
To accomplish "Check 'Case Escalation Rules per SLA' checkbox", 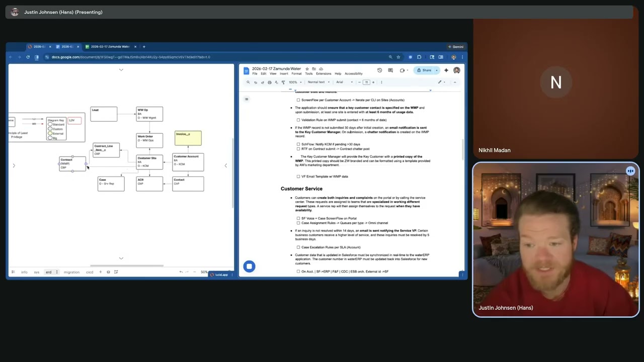I will tap(298, 247).
